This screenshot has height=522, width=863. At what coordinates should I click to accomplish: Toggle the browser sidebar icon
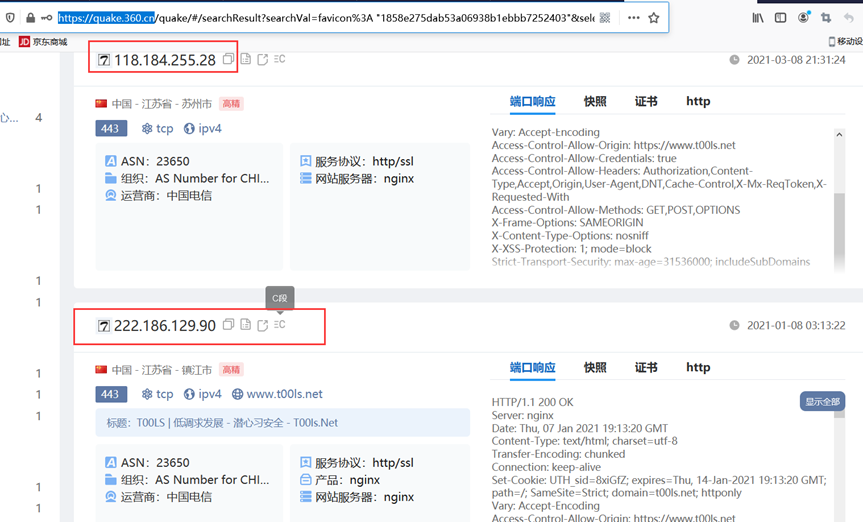(780, 18)
